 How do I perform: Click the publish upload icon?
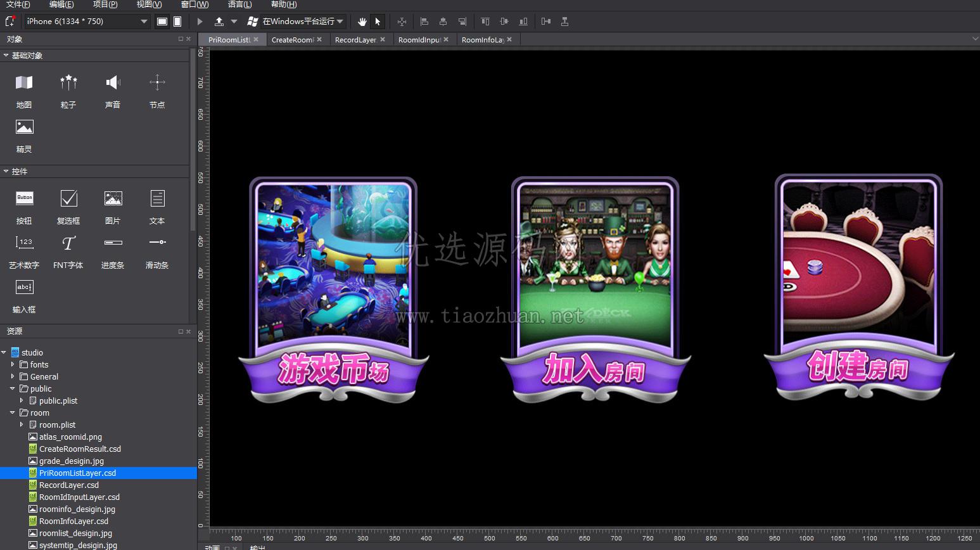219,22
